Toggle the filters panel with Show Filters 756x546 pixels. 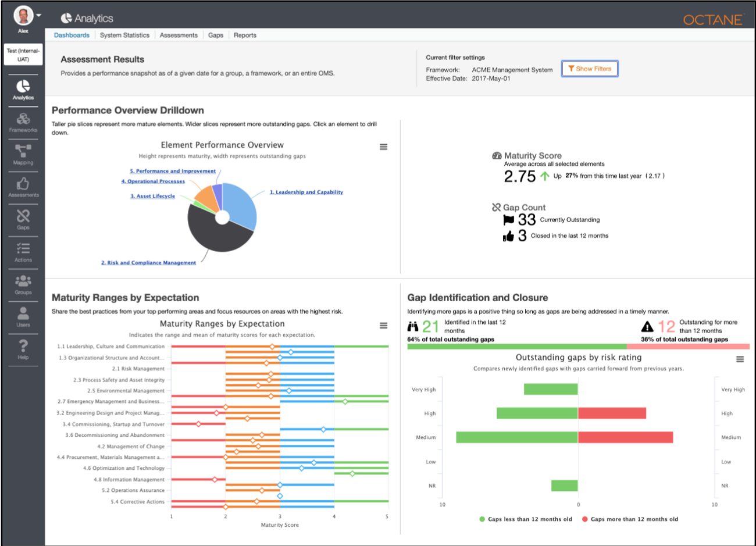coord(590,68)
